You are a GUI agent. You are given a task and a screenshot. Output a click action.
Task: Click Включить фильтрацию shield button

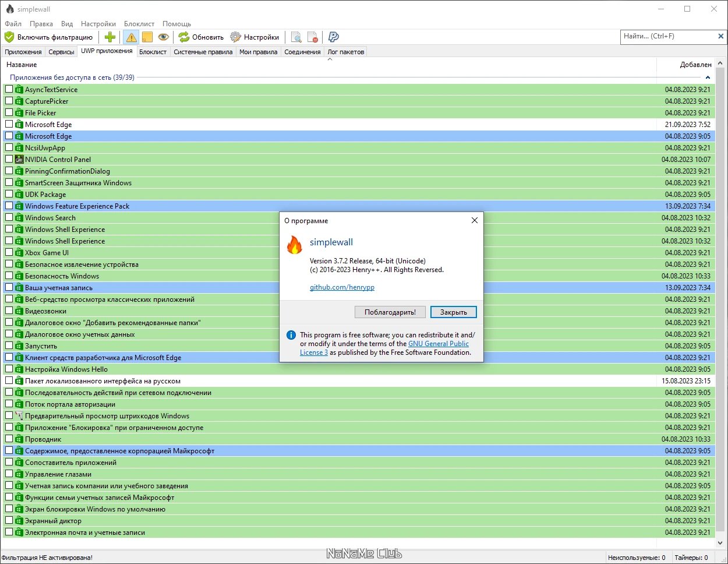pos(49,37)
